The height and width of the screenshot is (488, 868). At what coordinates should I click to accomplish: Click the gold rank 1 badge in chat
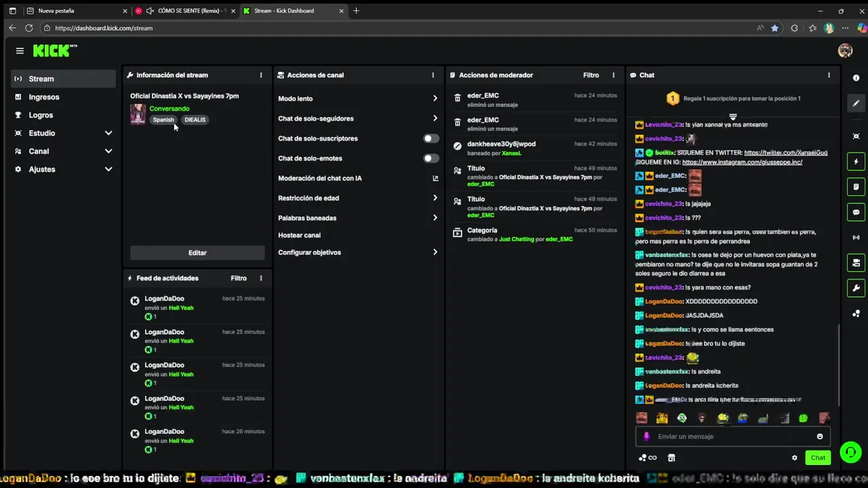(672, 98)
